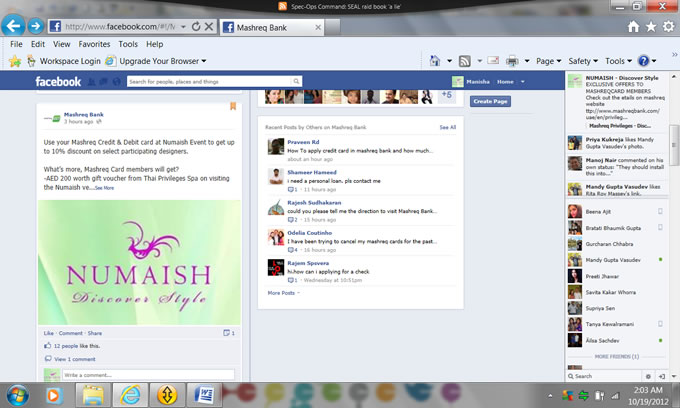
Task: Open browser settings gear icon
Action: (x=668, y=27)
